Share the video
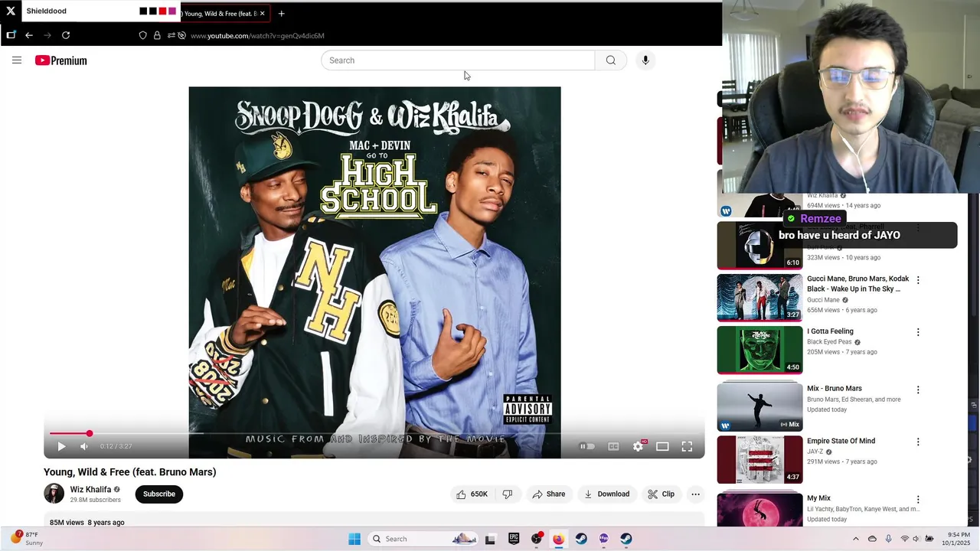The width and height of the screenshot is (980, 551). click(x=549, y=494)
